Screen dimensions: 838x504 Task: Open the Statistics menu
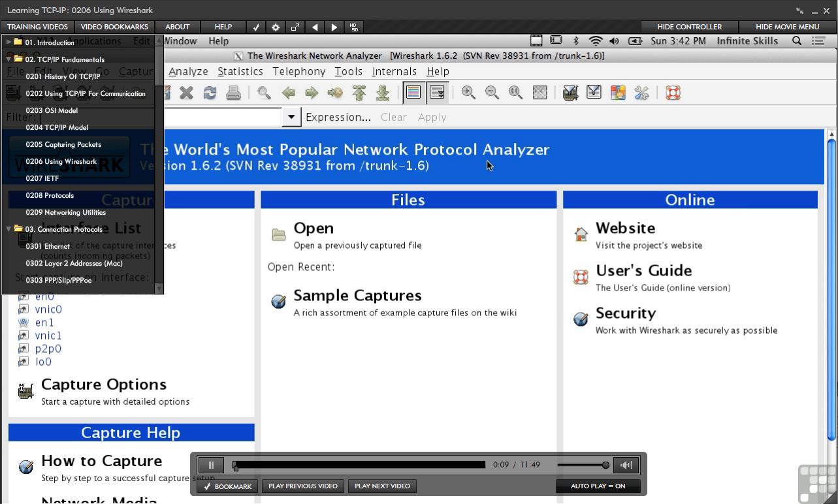click(240, 72)
